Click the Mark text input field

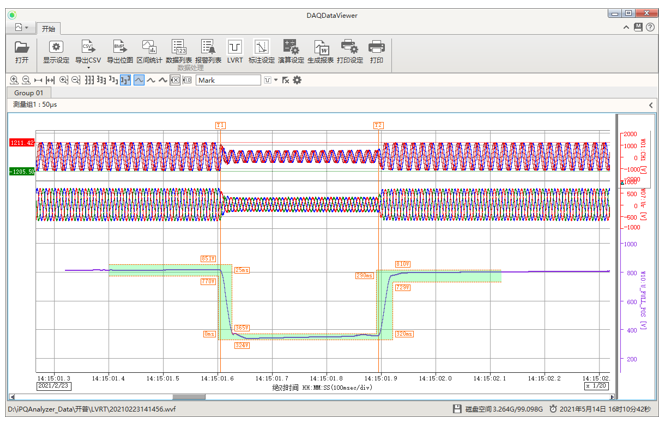tap(228, 80)
